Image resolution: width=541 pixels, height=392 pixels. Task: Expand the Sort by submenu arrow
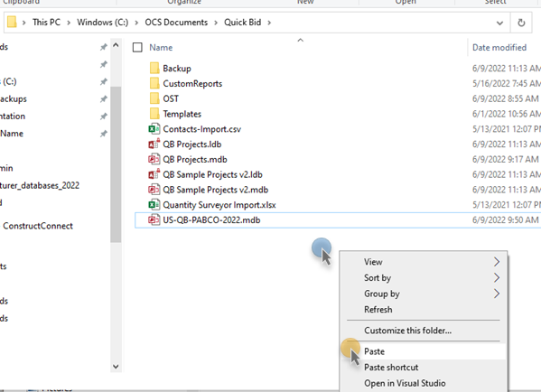pos(496,278)
